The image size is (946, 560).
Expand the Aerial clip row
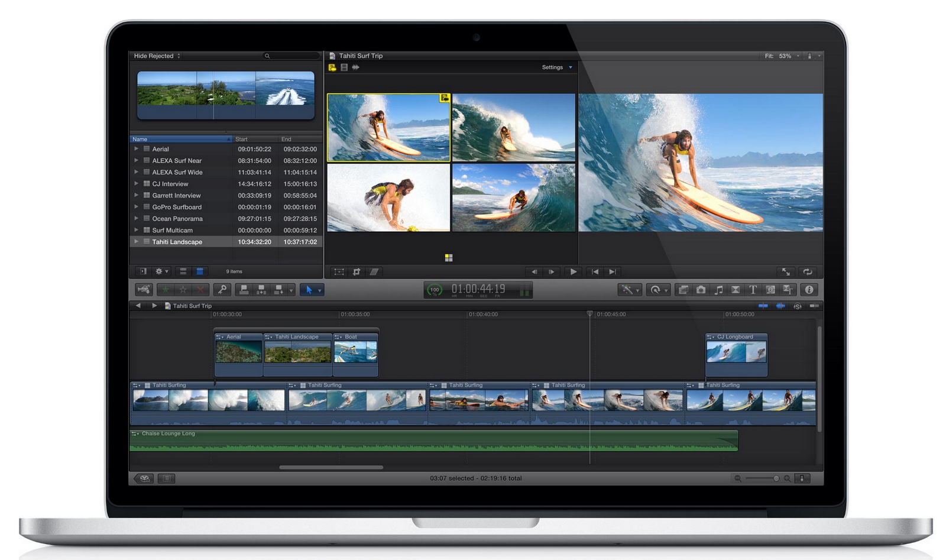[x=136, y=149]
